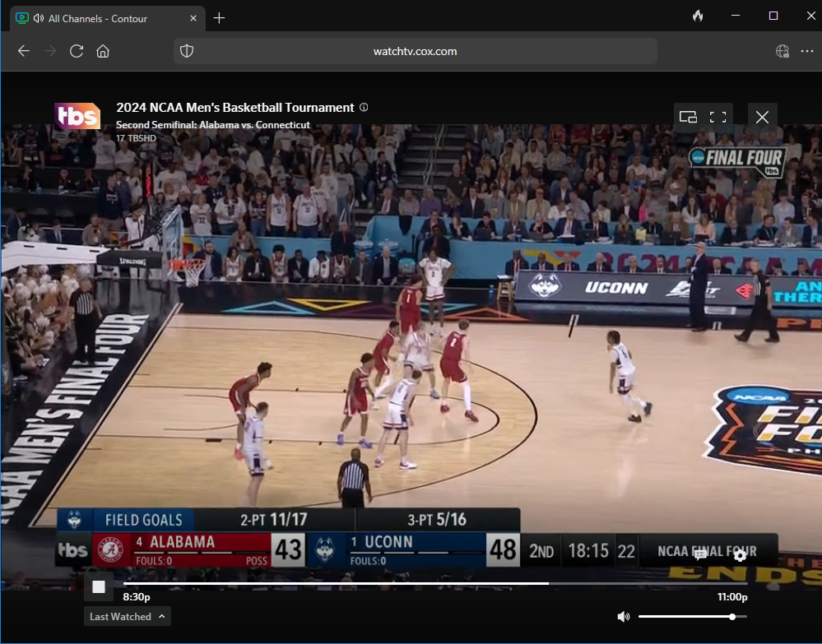Expand the Last Watched dropdown
Viewport: 822px width, 644px height.
[128, 617]
